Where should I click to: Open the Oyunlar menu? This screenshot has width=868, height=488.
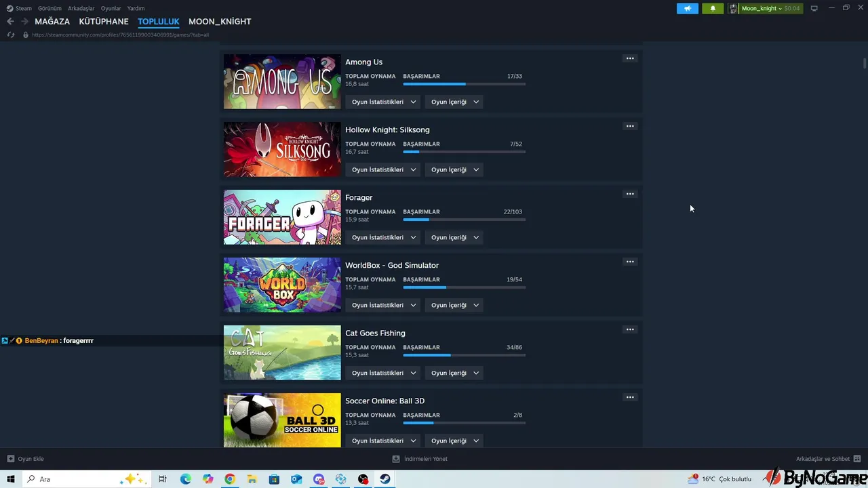click(x=111, y=8)
